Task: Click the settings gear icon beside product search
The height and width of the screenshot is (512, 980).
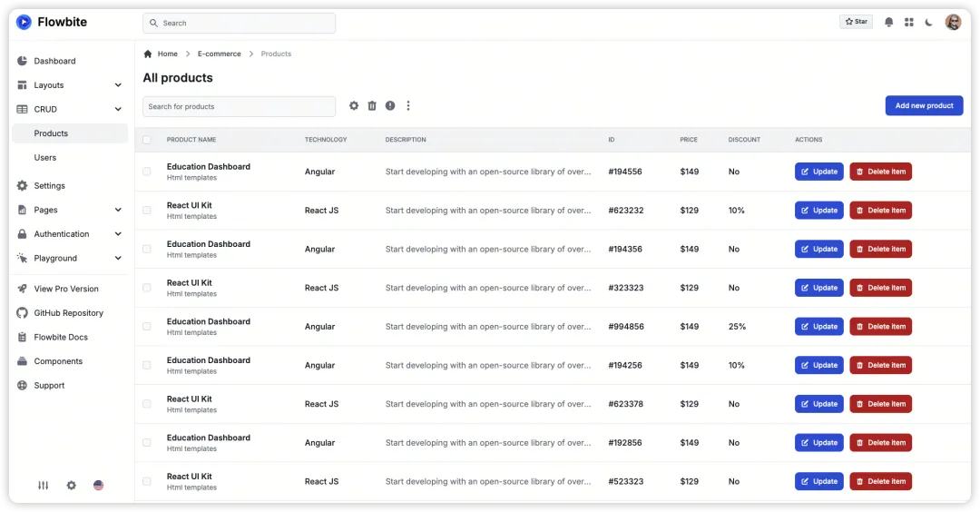Action: point(354,106)
